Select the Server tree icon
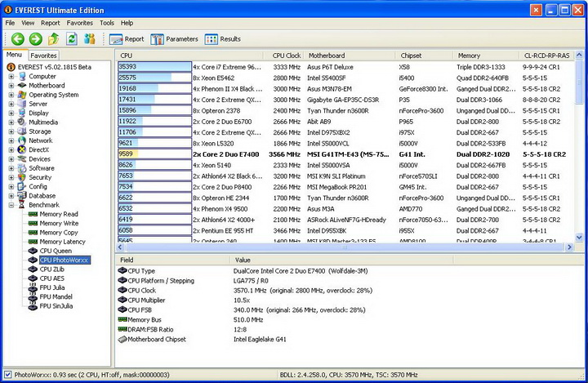 pos(22,104)
